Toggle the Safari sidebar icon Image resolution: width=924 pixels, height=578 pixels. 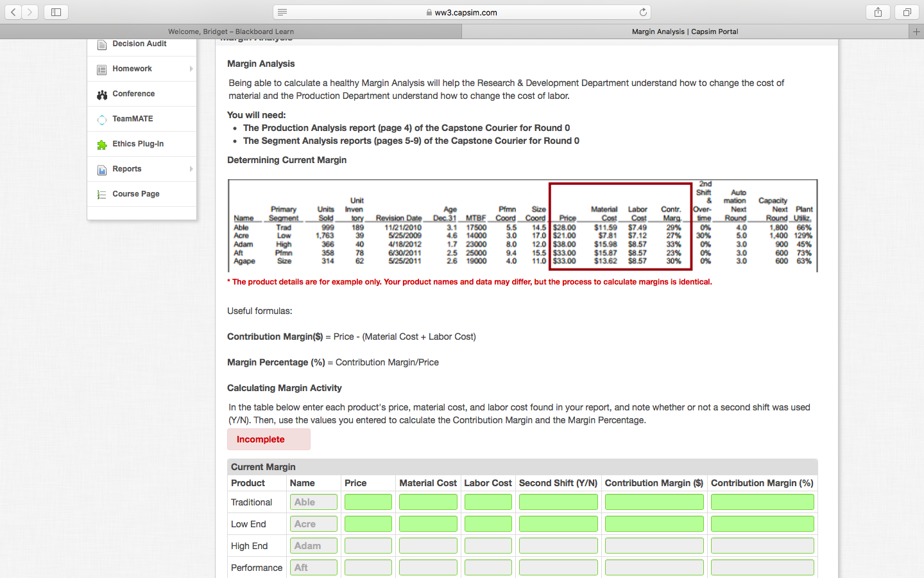[56, 11]
